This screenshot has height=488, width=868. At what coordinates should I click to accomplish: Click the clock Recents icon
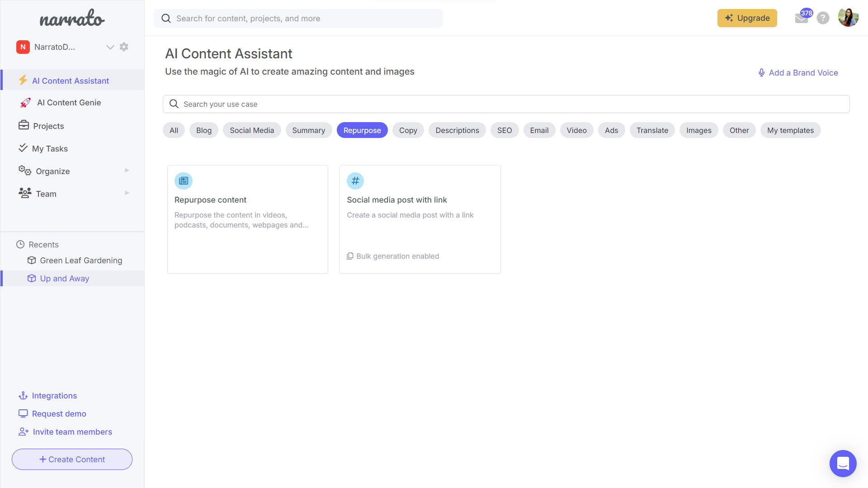(x=20, y=244)
